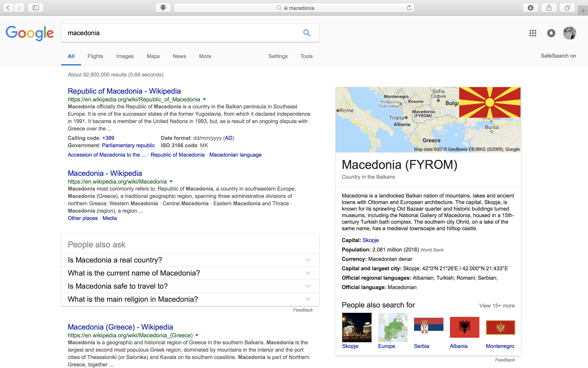Click the Serbia label link
The width and height of the screenshot is (588, 368).
422,346
